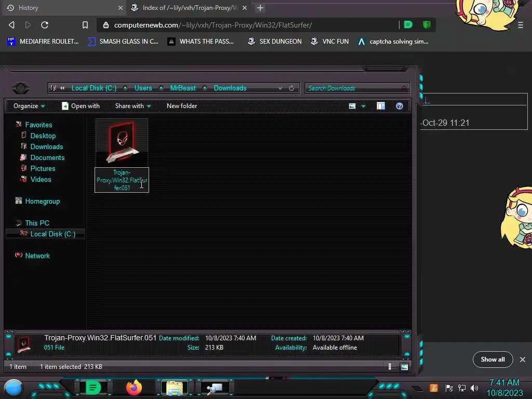The height and width of the screenshot is (399, 532).
Task: Open captcha solving sim bookmark
Action: pos(393,42)
